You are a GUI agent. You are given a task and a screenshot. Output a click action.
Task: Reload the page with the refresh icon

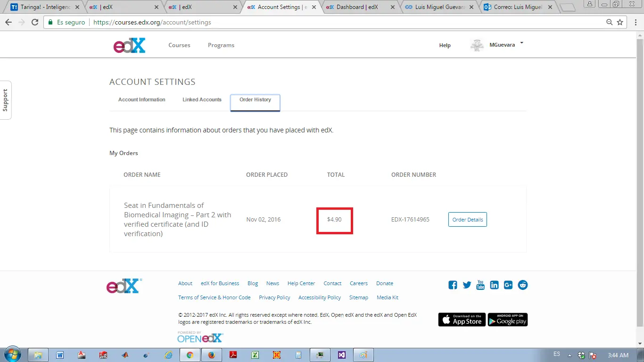point(34,22)
